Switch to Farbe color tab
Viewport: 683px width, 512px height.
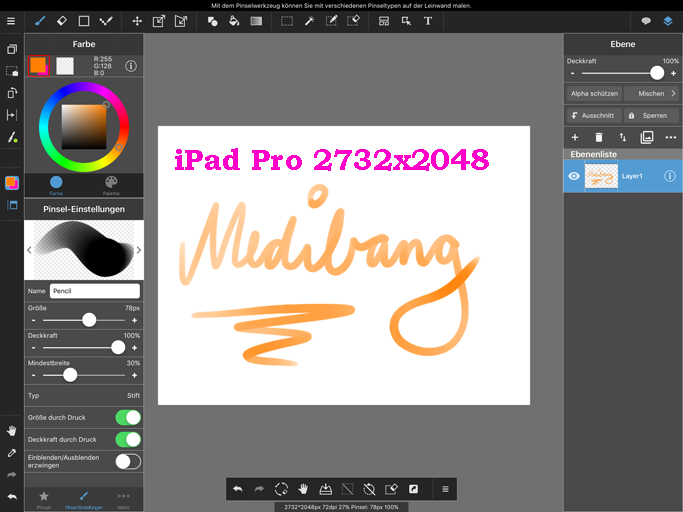tap(56, 186)
